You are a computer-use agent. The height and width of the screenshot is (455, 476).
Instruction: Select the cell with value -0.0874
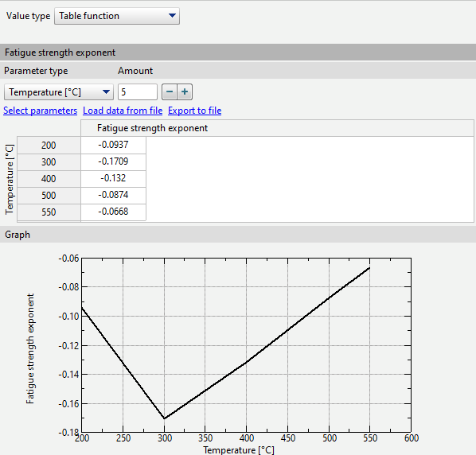coord(113,195)
